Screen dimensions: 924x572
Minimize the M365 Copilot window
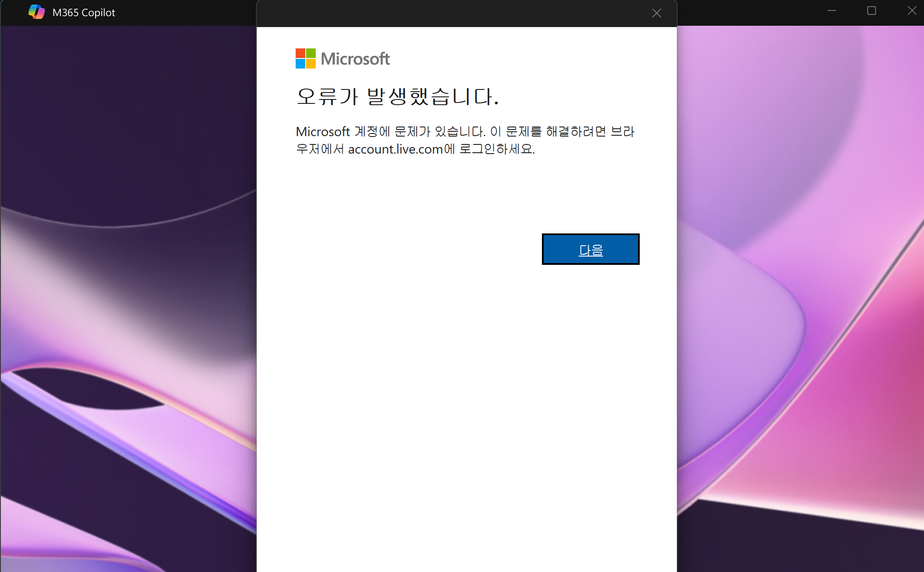831,10
